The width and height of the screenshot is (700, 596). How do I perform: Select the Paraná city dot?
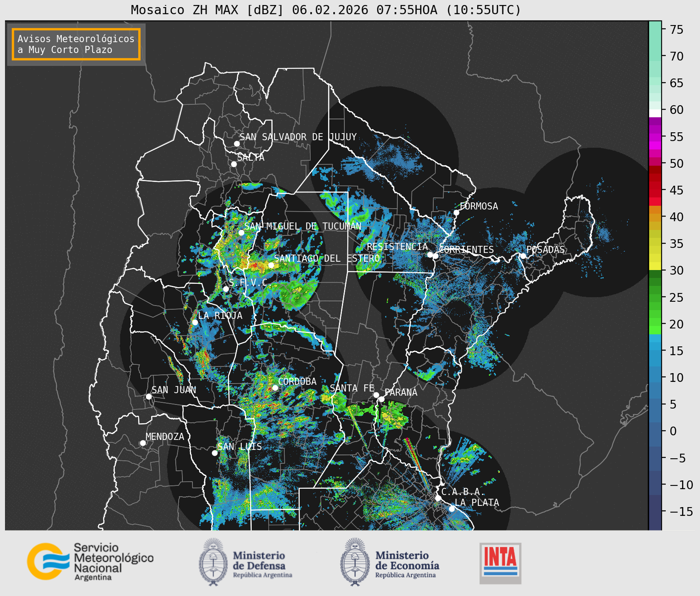click(382, 399)
